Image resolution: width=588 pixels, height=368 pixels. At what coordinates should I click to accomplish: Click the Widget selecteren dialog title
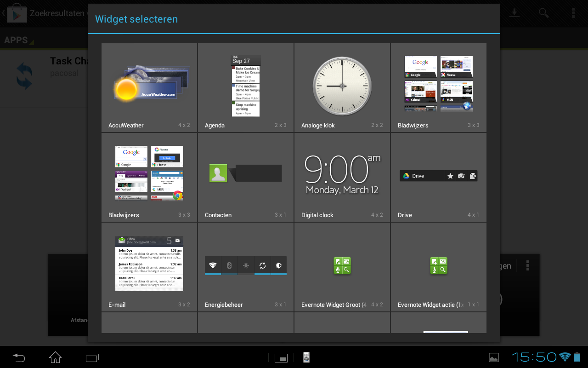pyautogui.click(x=136, y=19)
